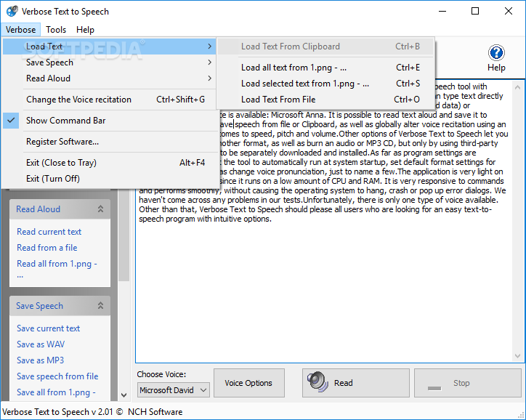Screen dimensions: 526x420
Task: Click the Read button
Action: click(x=356, y=383)
